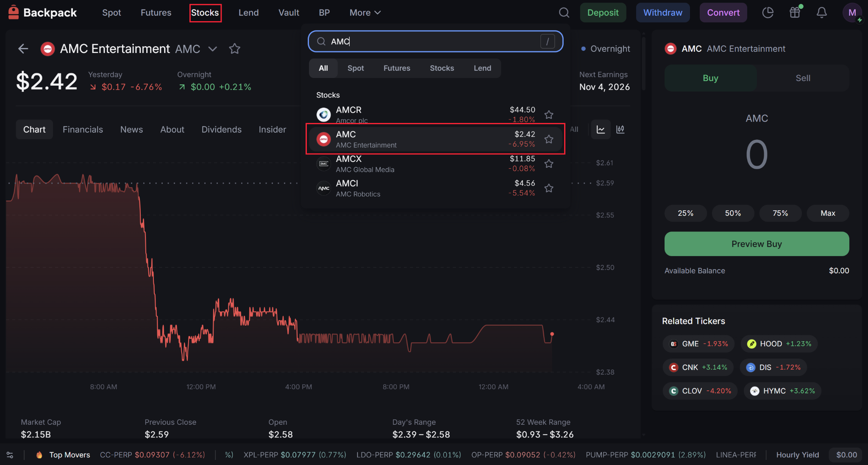This screenshot has width=868, height=465.
Task: Select the 50% amount button
Action: [733, 213]
